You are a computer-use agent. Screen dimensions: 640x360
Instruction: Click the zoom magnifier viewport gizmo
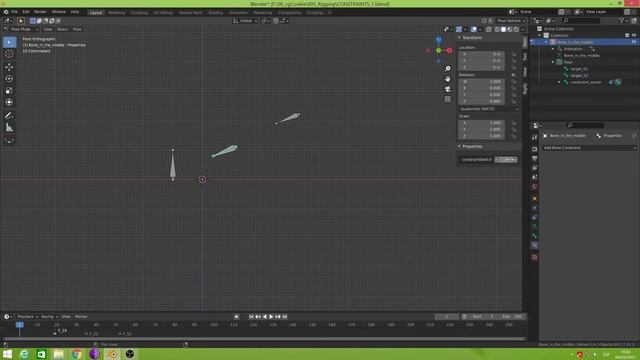pyautogui.click(x=448, y=69)
